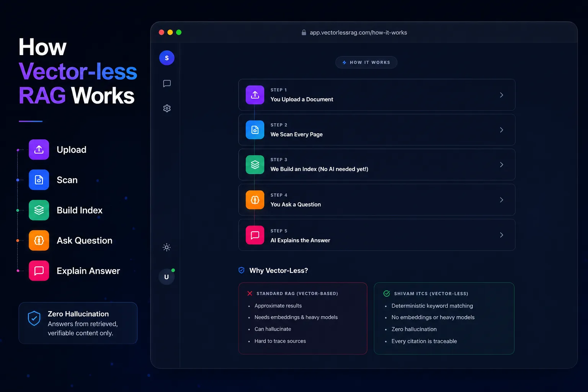Click 'Needs embeddings & heavy models' bullet
Screen dimensions: 588x392
296,317
